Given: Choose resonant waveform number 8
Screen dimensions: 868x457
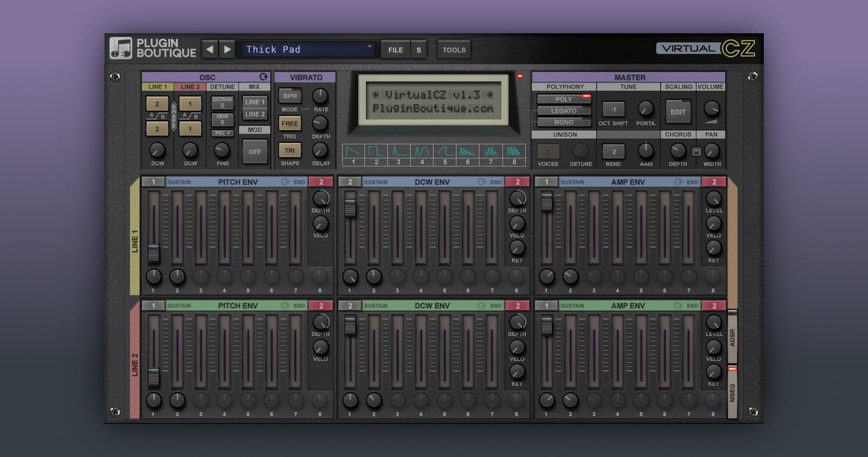Looking at the screenshot, I should tap(514, 152).
